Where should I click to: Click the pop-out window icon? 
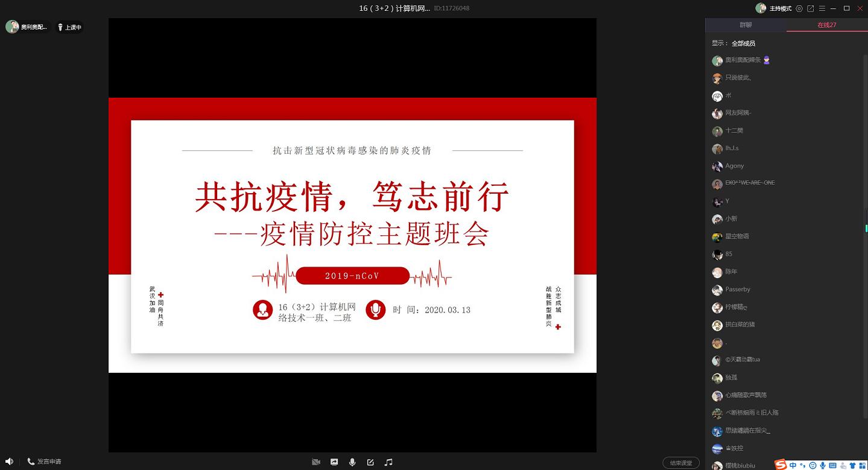tap(811, 8)
